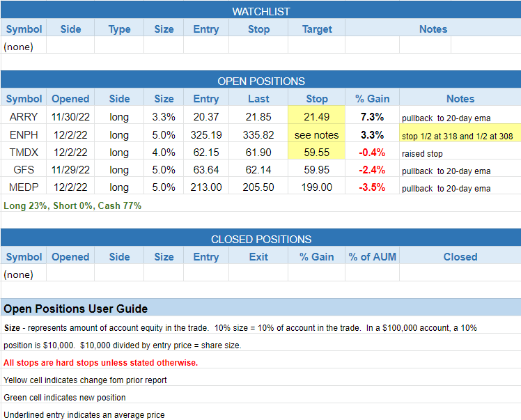This screenshot has height=420, width=521.
Task: Select the MEDP symbol cell
Action: coord(24,188)
